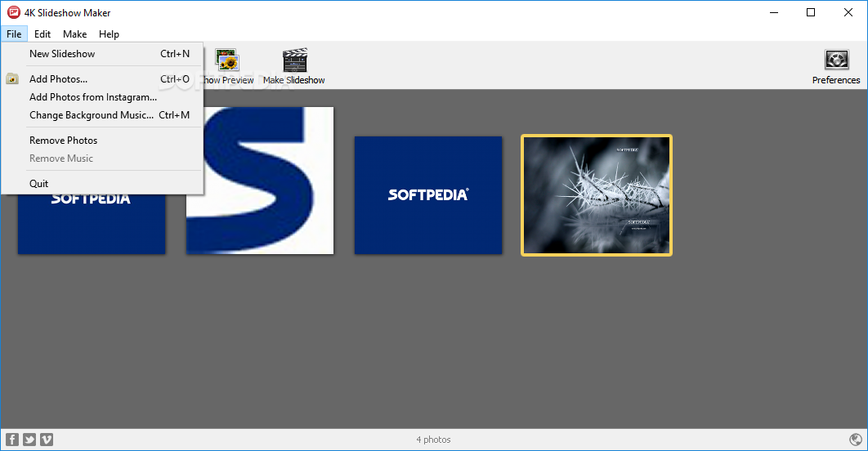The height and width of the screenshot is (451, 868).
Task: Close the 4K Slideshow Maker window
Action: pos(848,12)
